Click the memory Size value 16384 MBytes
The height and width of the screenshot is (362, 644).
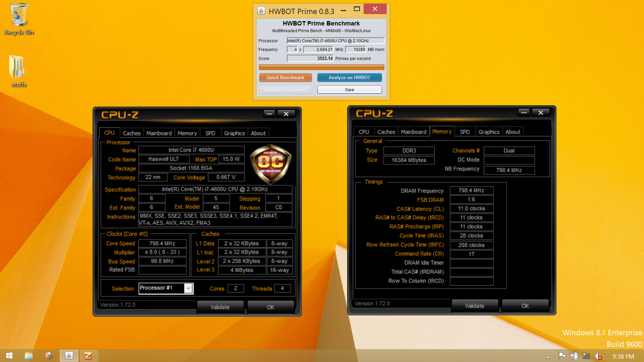click(x=409, y=160)
